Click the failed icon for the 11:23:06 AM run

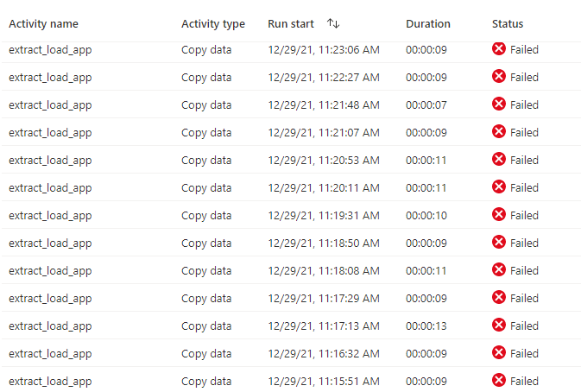[x=499, y=48]
